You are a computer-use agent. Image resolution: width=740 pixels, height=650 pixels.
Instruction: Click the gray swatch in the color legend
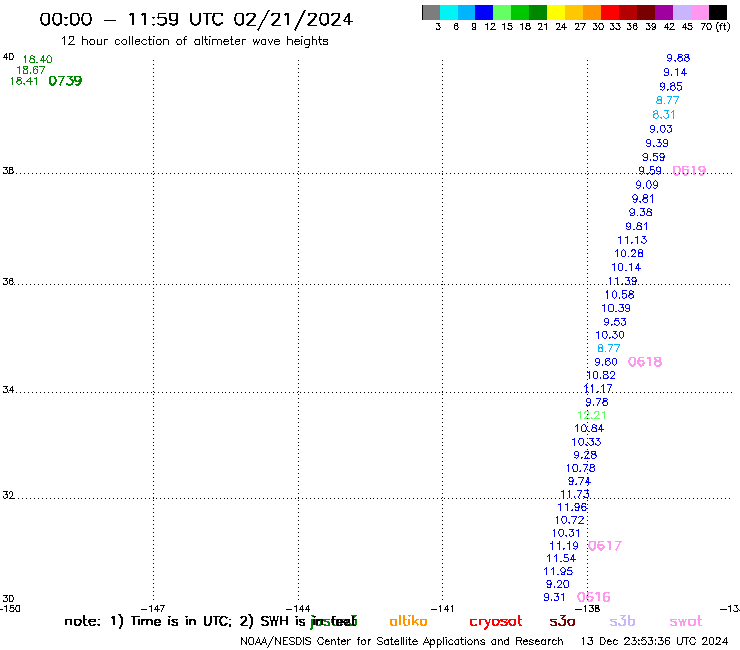point(431,12)
